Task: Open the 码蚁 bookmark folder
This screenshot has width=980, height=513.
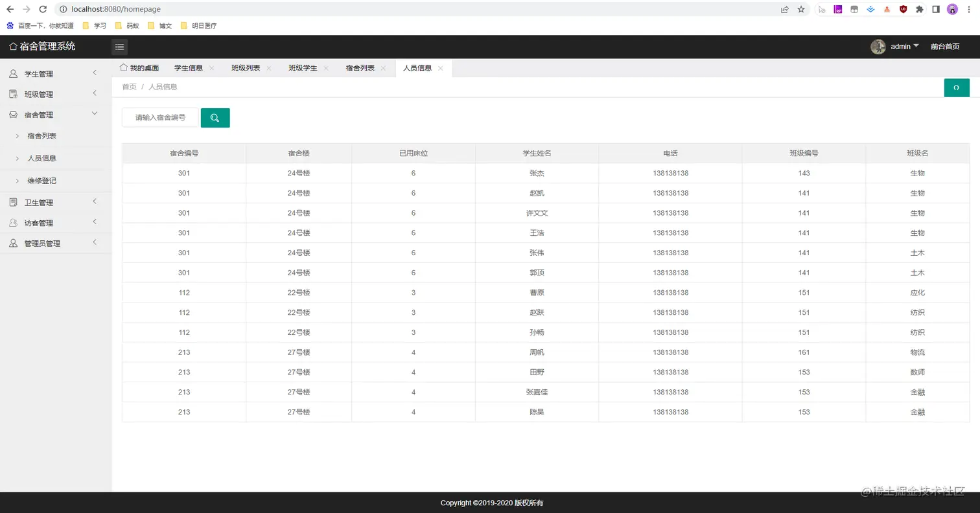Action: [x=126, y=26]
